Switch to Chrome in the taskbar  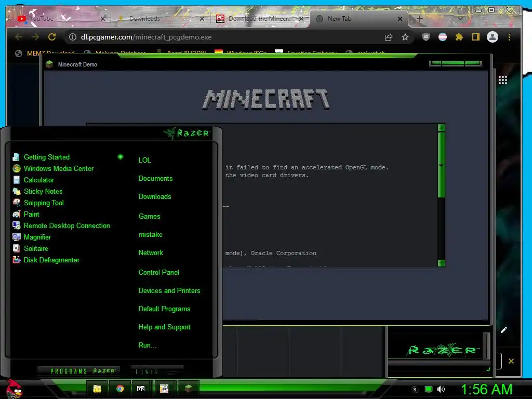120,389
